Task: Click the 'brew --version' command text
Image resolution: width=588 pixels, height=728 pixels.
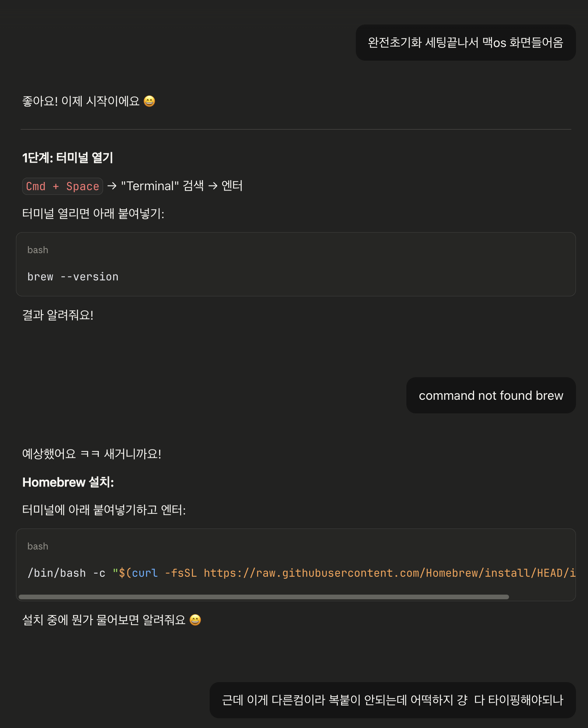Action: pos(73,277)
